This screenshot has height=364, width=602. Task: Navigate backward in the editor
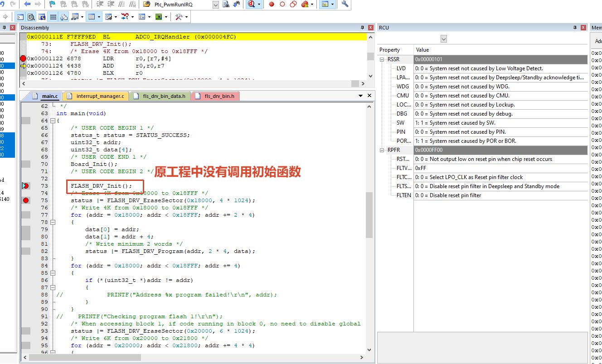(x=27, y=4)
